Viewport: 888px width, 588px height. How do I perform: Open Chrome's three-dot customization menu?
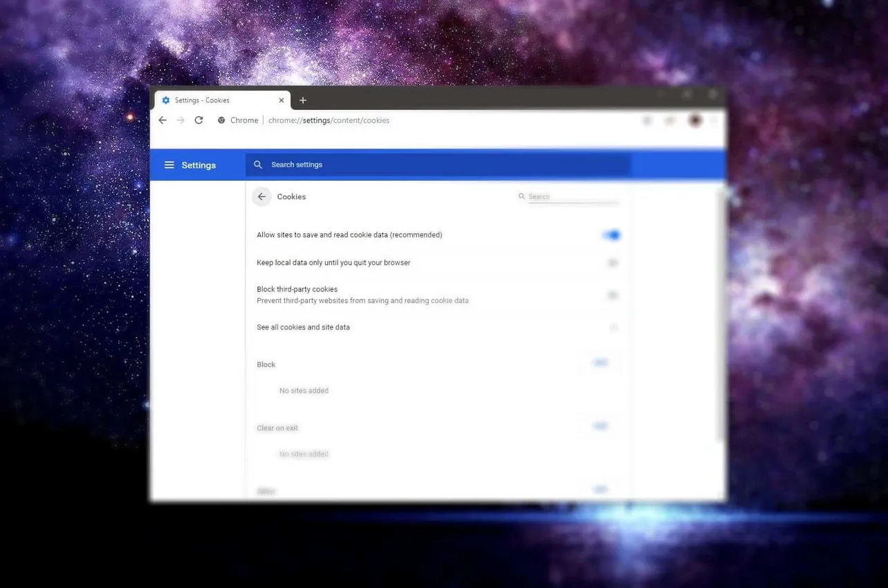pyautogui.click(x=714, y=120)
